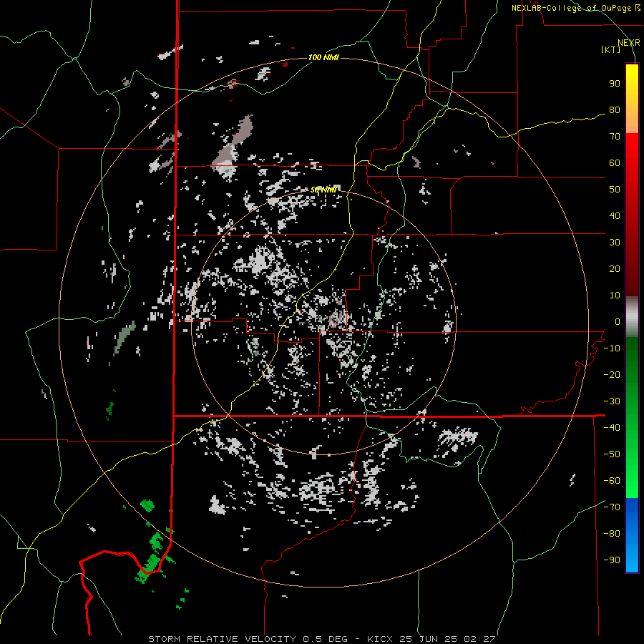
Task: Click the -80 scale label
Action: pos(612,534)
